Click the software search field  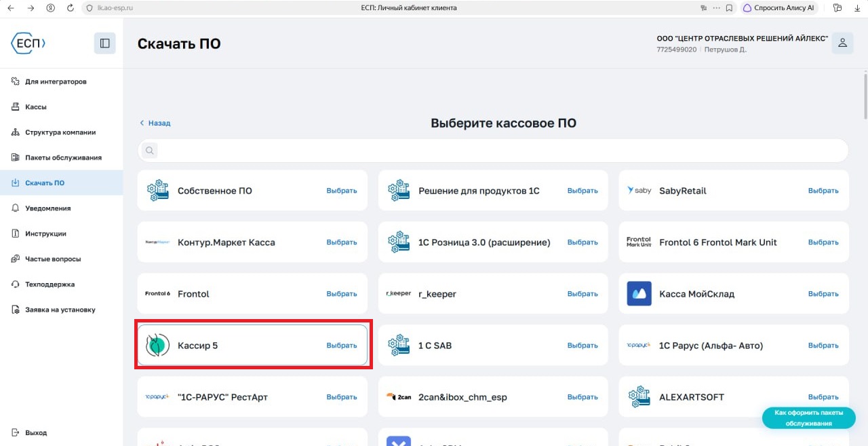(x=493, y=150)
